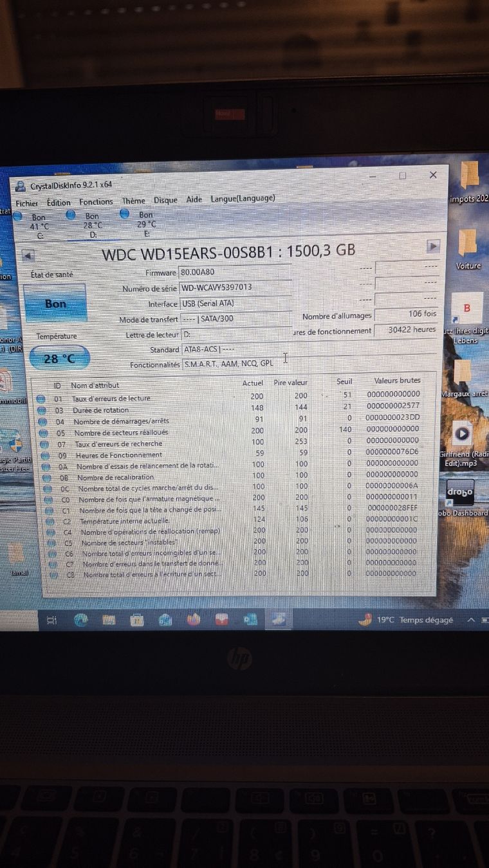This screenshot has height=868, width=489.
Task: Open the Fonctions menu
Action: pyautogui.click(x=96, y=201)
